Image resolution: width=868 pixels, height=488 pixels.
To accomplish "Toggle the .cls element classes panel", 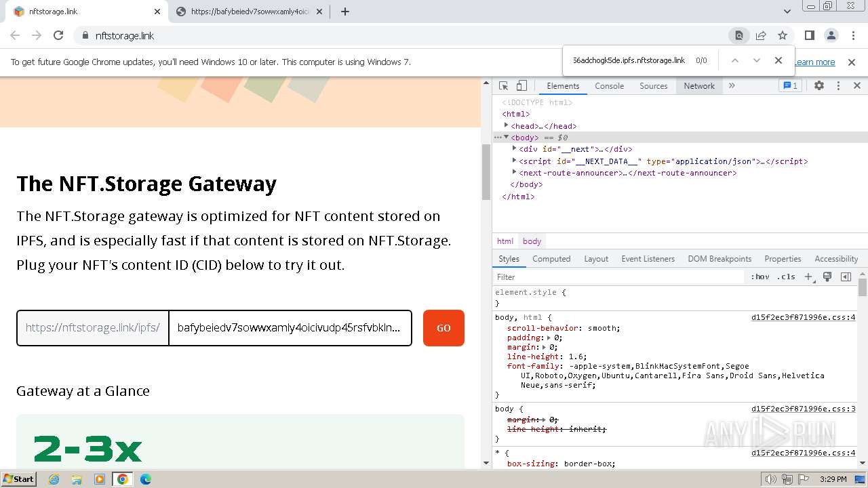I will [787, 277].
